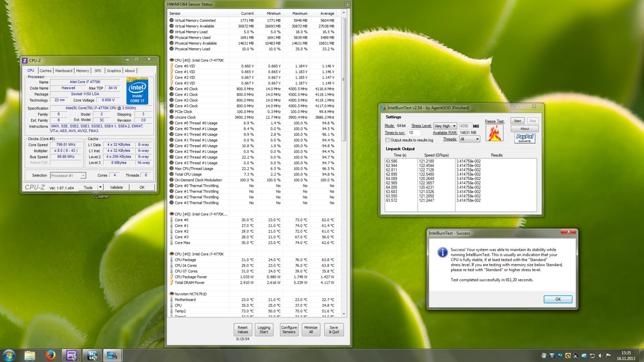Click the volume speaker tray icon
This screenshot has width=644, height=362.
(600, 356)
